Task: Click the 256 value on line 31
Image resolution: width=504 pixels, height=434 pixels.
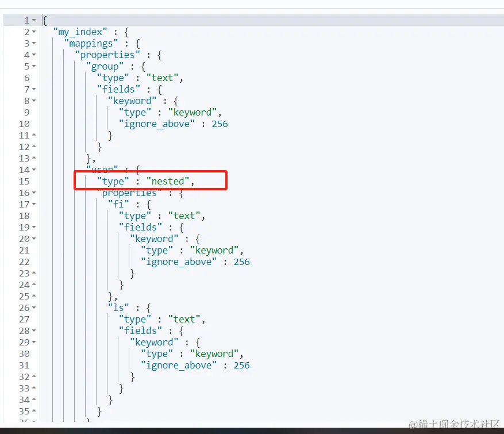Action: (242, 366)
